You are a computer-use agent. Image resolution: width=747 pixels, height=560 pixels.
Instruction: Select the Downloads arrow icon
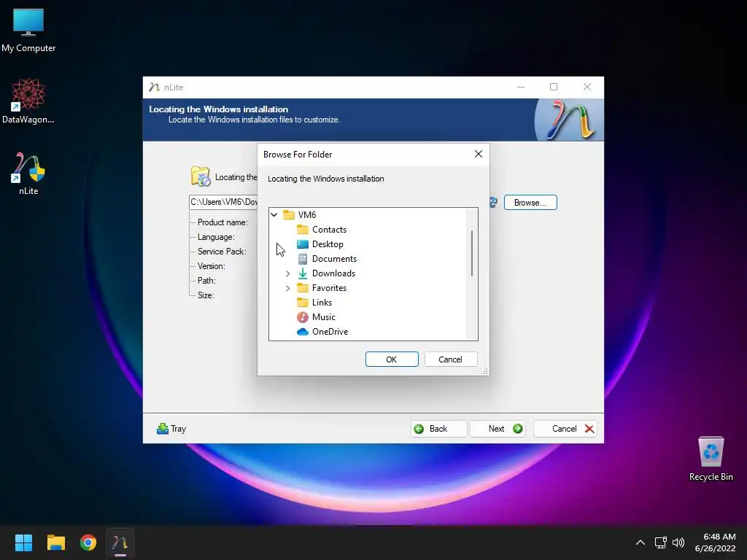[303, 273]
